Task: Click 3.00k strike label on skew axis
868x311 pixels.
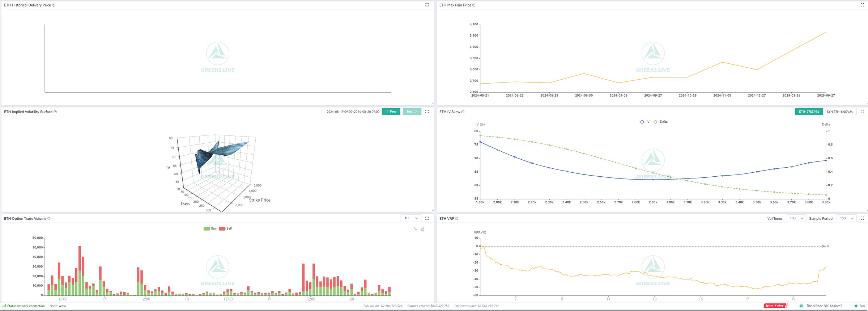Action: [x=670, y=202]
